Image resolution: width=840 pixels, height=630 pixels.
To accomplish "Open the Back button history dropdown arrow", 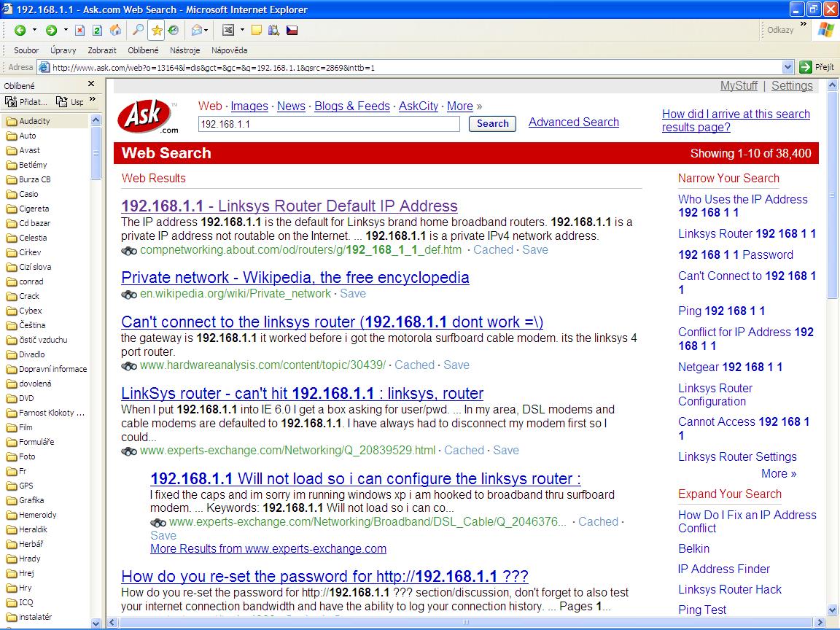I will coord(34,30).
